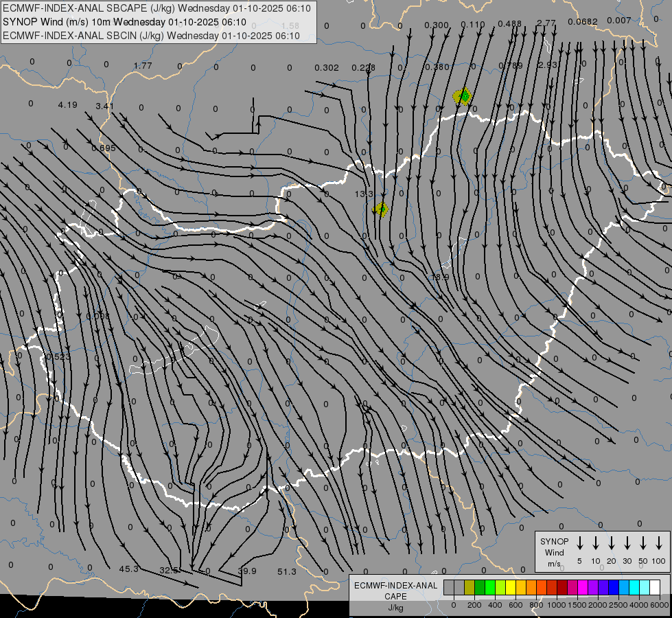Click the map value 0.380

tap(437, 67)
